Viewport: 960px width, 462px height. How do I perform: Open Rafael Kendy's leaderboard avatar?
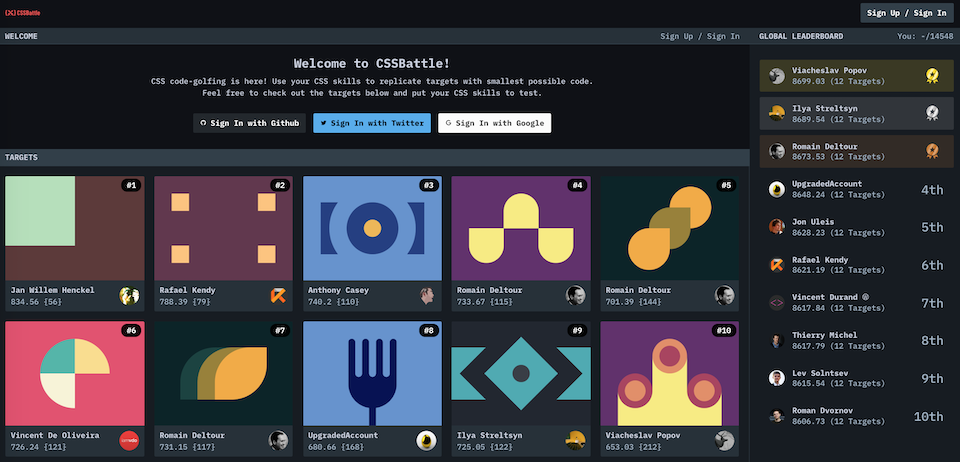(777, 265)
